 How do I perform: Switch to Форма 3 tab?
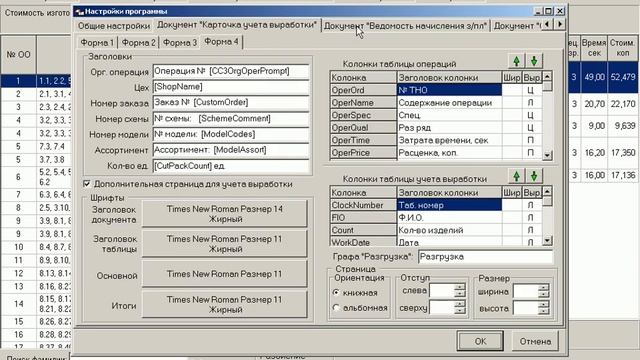coord(180,42)
